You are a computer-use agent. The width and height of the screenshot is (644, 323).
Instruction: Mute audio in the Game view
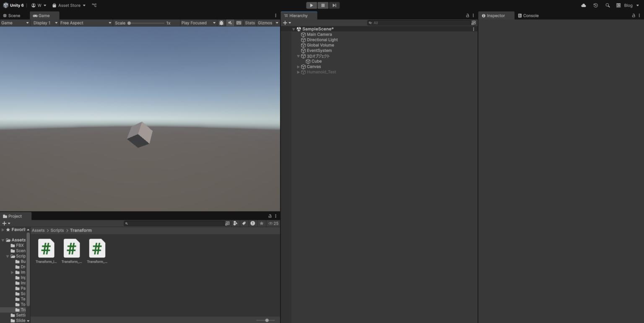coord(230,23)
